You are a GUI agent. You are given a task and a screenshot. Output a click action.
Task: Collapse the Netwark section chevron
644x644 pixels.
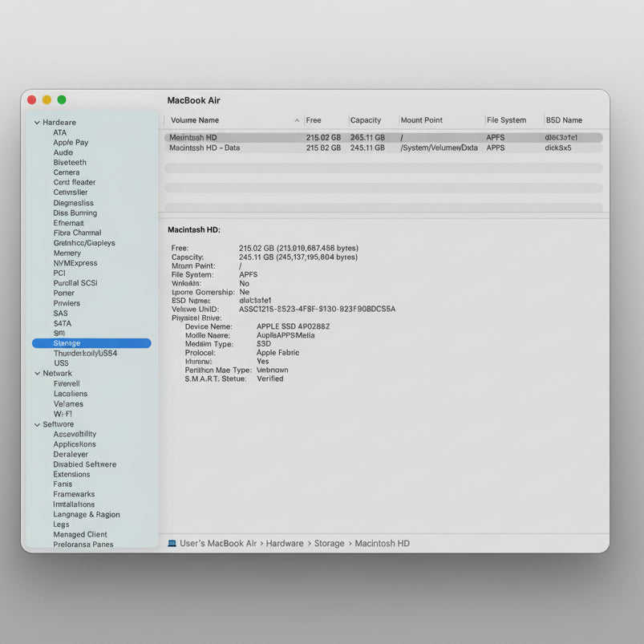click(37, 374)
